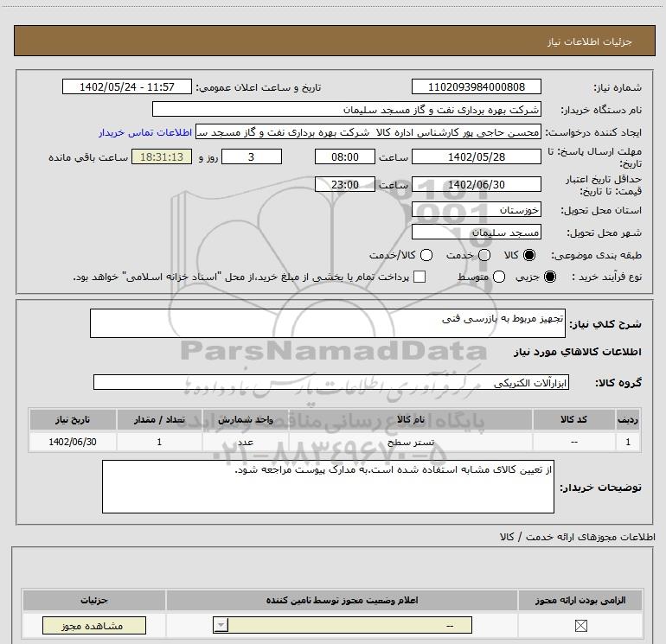This screenshot has height=644, width=666.
Task: Click the remaining days field showing 3
Action: 252,156
